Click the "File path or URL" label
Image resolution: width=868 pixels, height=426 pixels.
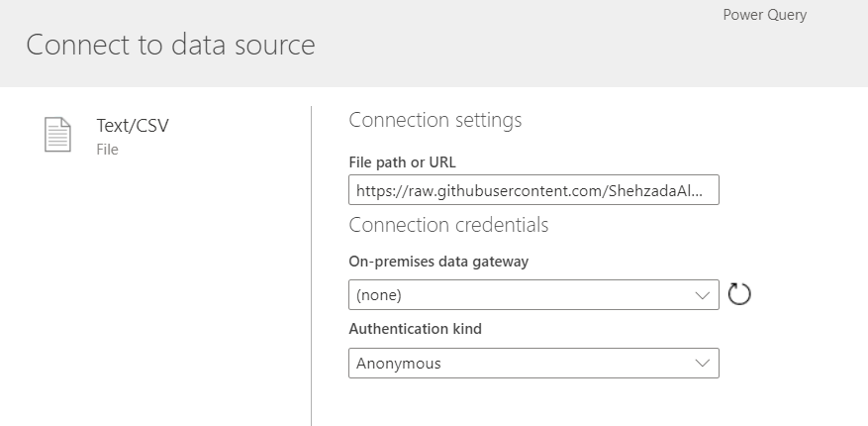pos(402,161)
